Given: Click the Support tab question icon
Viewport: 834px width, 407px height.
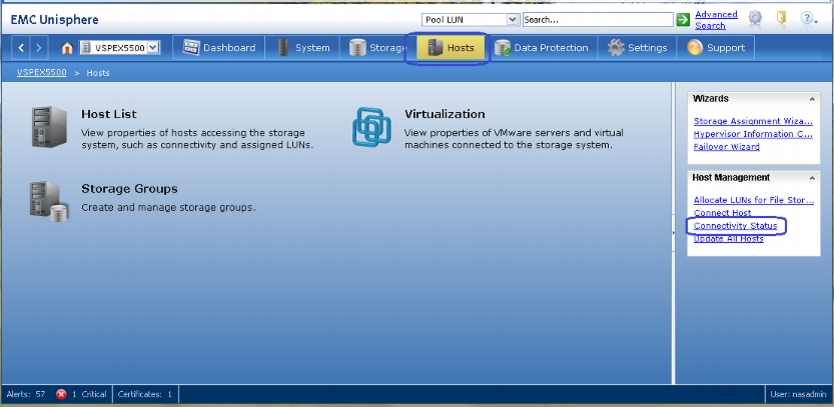Looking at the screenshot, I should pyautogui.click(x=695, y=48).
